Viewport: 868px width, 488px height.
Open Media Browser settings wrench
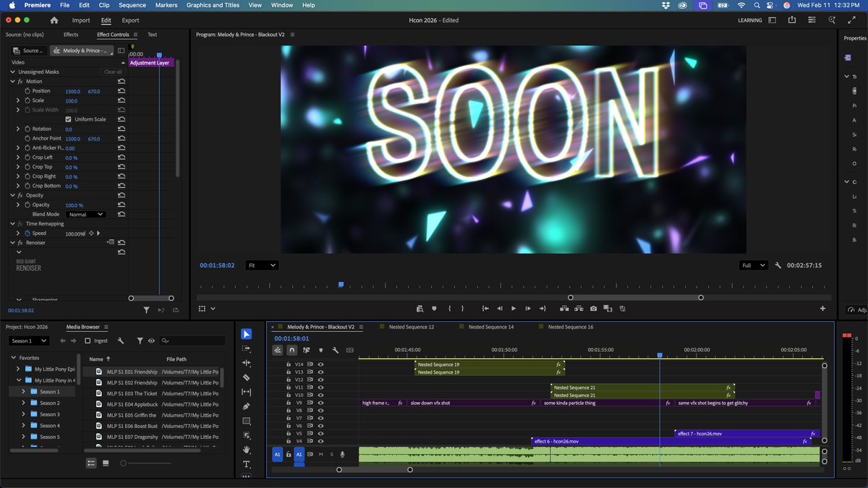point(120,341)
